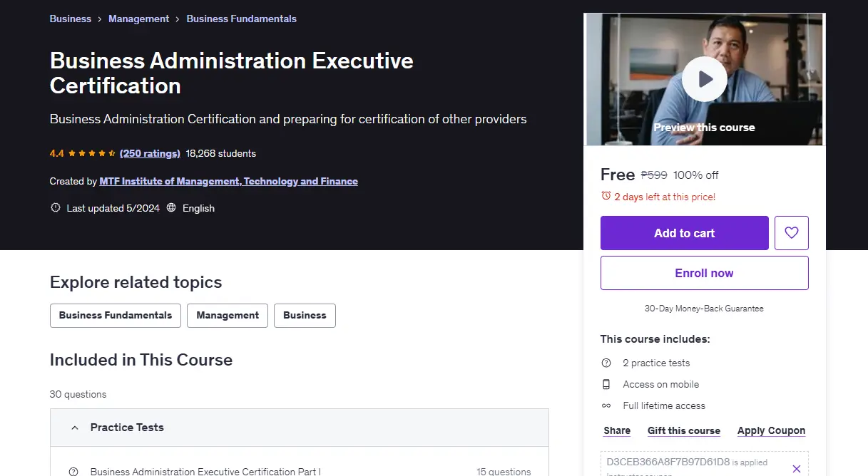Click the 'Preview this course' caption
This screenshot has height=476, width=868.
[705, 128]
